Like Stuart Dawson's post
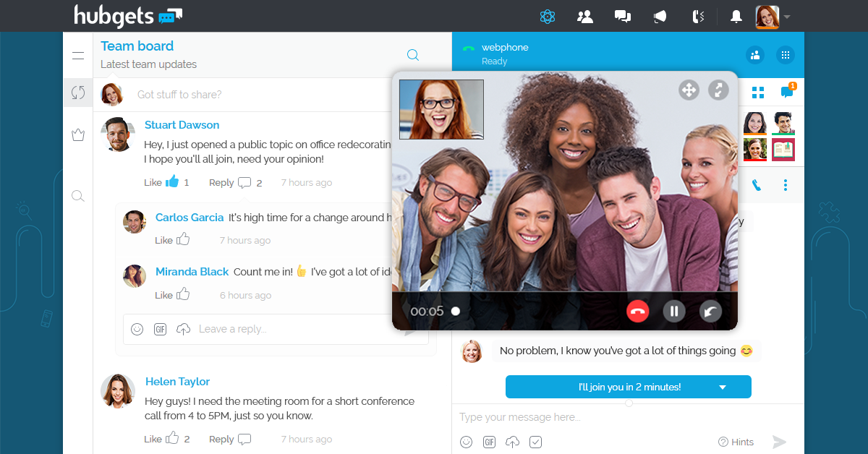The width and height of the screenshot is (868, 454). point(171,182)
